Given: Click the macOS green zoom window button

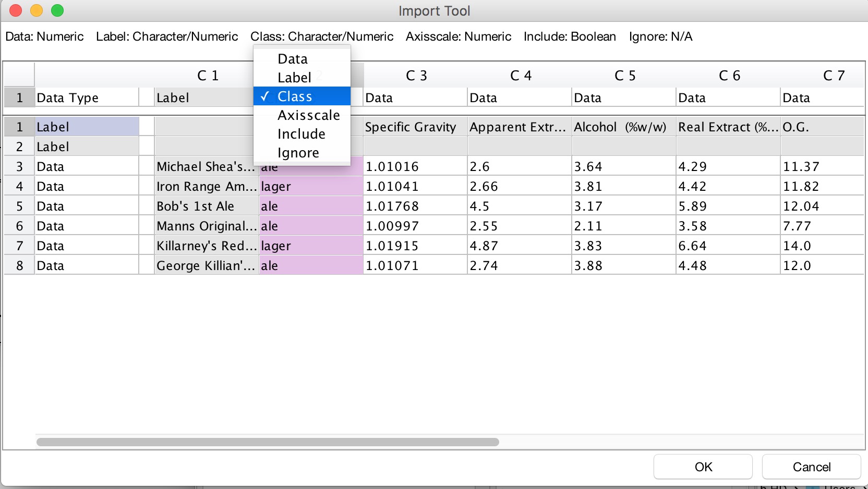Looking at the screenshot, I should coord(57,10).
